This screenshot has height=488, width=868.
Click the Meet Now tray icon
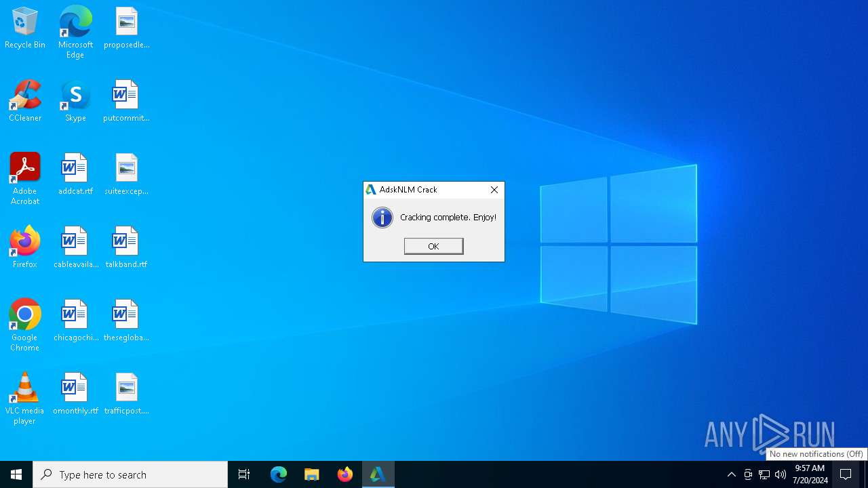click(x=748, y=474)
